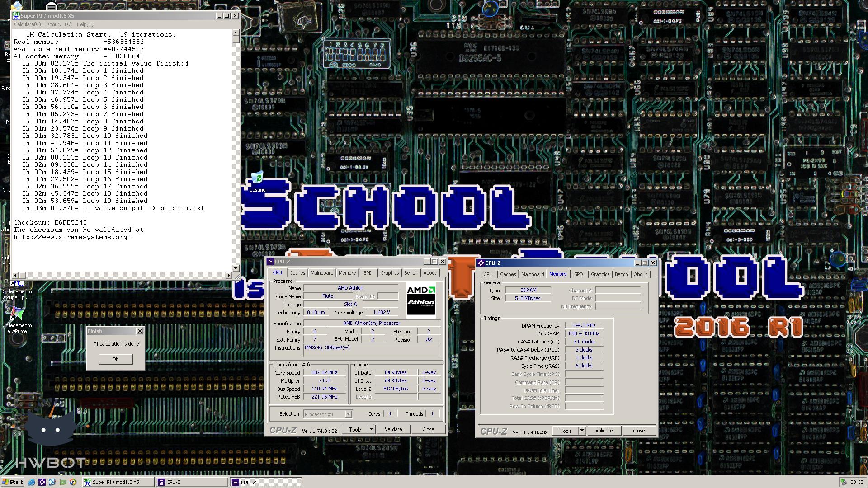The image size is (868, 488).
Task: Click the Windows Media Player quick launch icon
Action: coord(73,482)
